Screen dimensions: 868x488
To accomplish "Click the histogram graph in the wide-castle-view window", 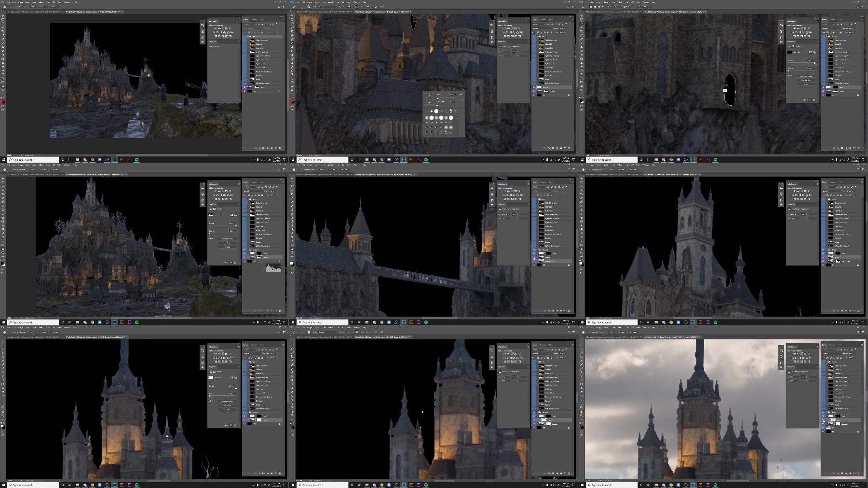I will [x=273, y=268].
